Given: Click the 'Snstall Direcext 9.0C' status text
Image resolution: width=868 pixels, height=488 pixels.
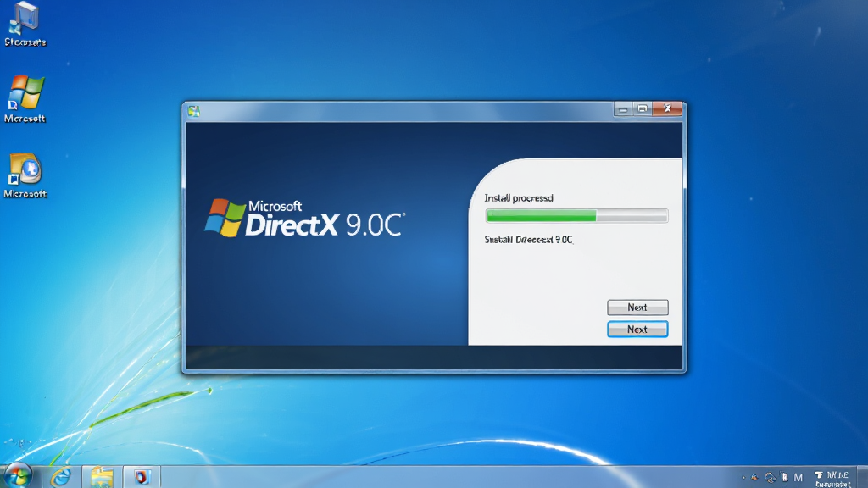Looking at the screenshot, I should pyautogui.click(x=529, y=240).
